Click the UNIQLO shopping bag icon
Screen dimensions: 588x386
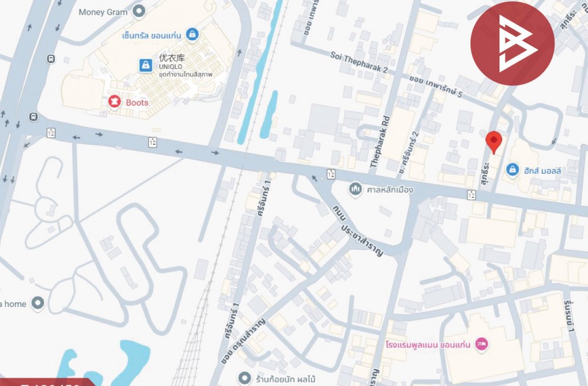(145, 65)
